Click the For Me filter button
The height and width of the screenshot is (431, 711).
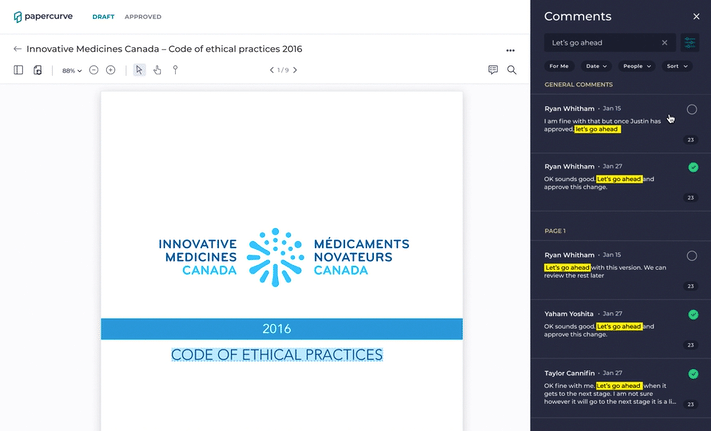(559, 66)
